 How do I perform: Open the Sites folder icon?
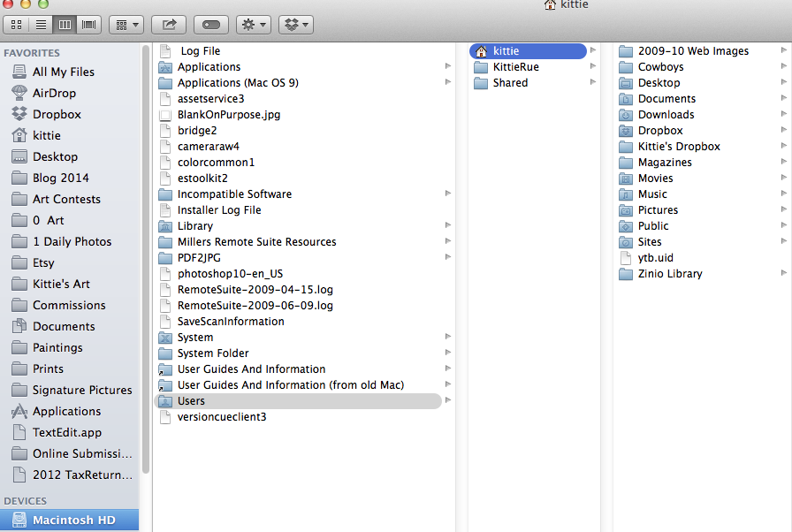point(626,242)
